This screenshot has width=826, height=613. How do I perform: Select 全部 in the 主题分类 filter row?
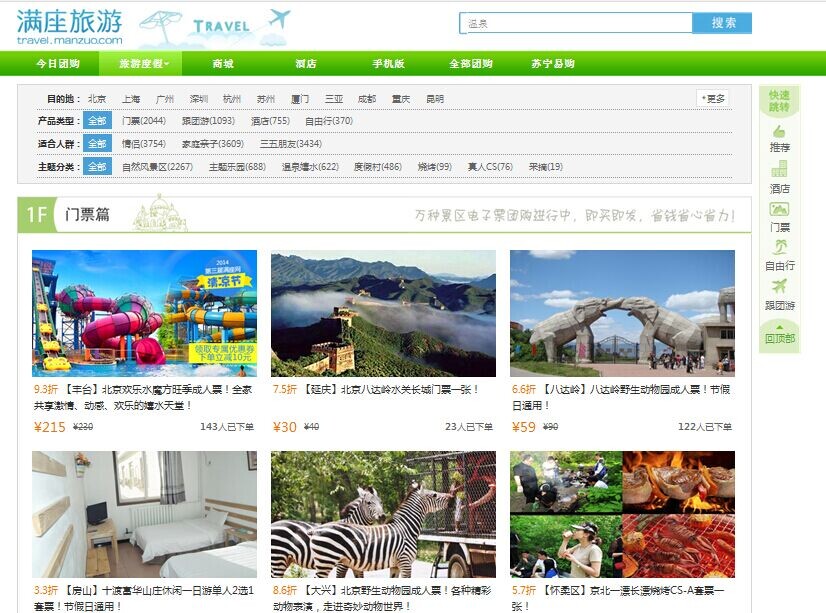pyautogui.click(x=97, y=167)
